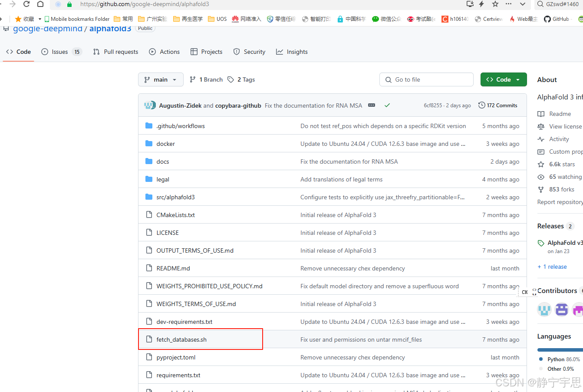Click the browser search box with GZswd#1460

559,4
